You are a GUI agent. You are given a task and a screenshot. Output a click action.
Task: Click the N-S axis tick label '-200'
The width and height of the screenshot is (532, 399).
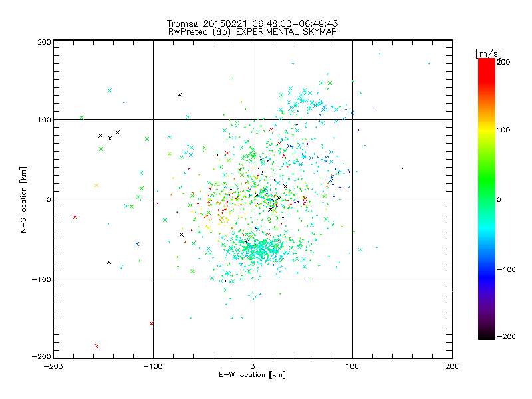41,356
